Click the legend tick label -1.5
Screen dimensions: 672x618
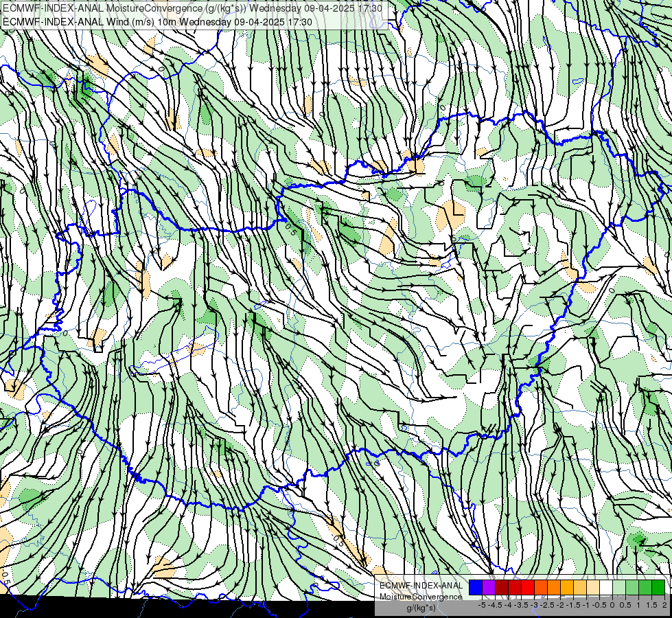tap(573, 605)
